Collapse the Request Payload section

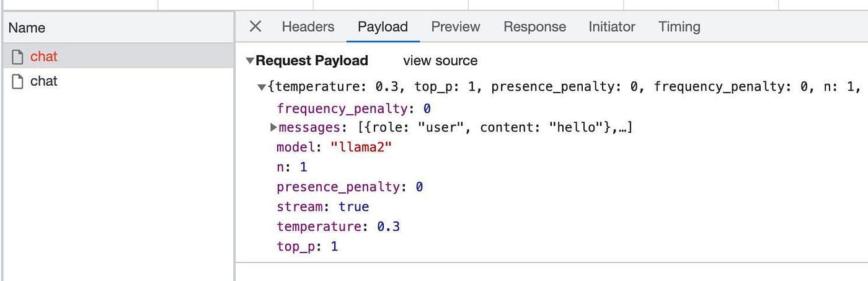point(250,61)
